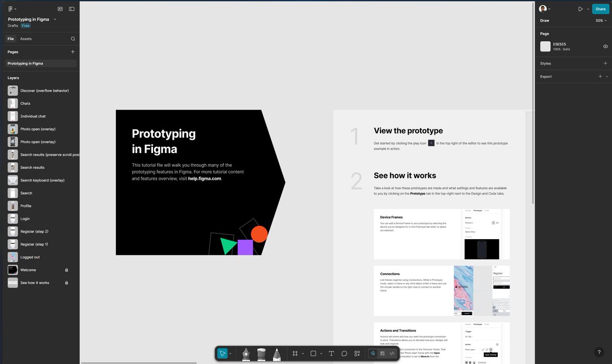Toggle the sidebar minimize UI icon

(x=72, y=9)
